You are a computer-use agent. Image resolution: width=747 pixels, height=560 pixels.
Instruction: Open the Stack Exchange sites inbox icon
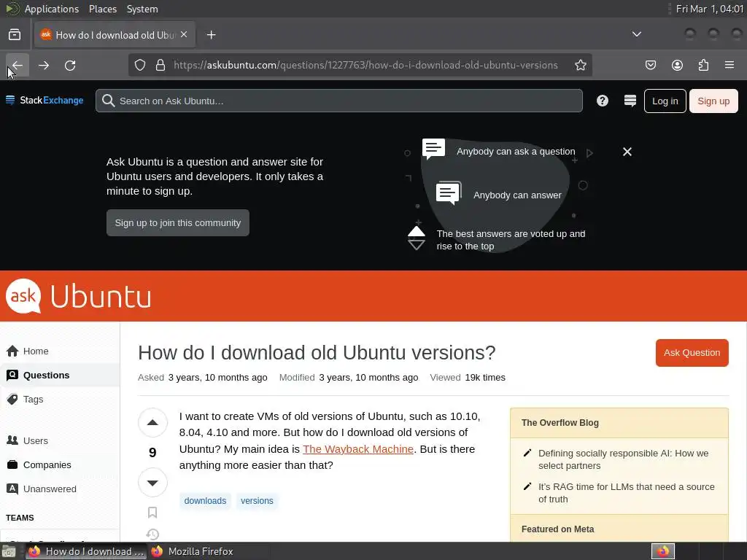[x=630, y=101]
